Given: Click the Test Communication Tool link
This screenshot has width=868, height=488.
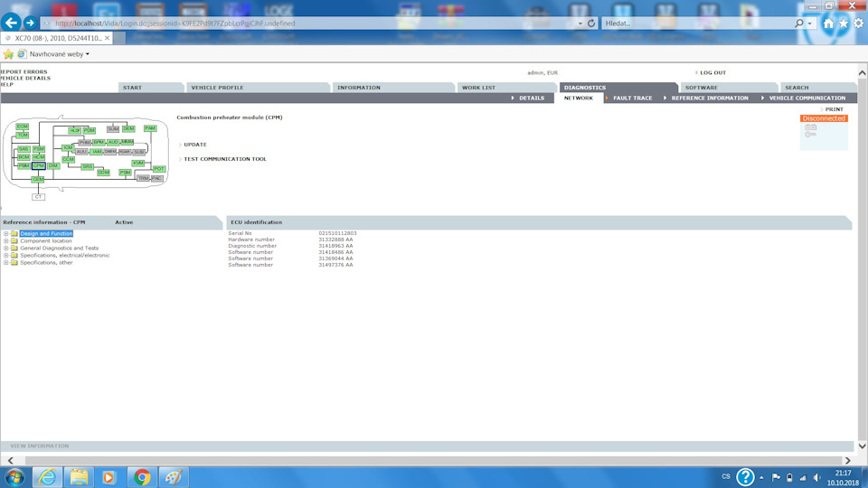Looking at the screenshot, I should tap(225, 159).
